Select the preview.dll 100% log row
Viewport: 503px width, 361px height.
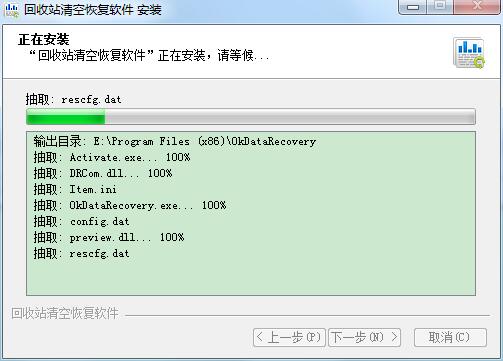[109, 237]
